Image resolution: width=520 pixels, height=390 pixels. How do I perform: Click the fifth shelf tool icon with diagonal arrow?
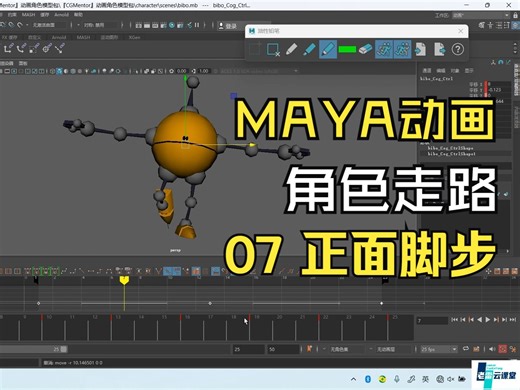(60, 49)
